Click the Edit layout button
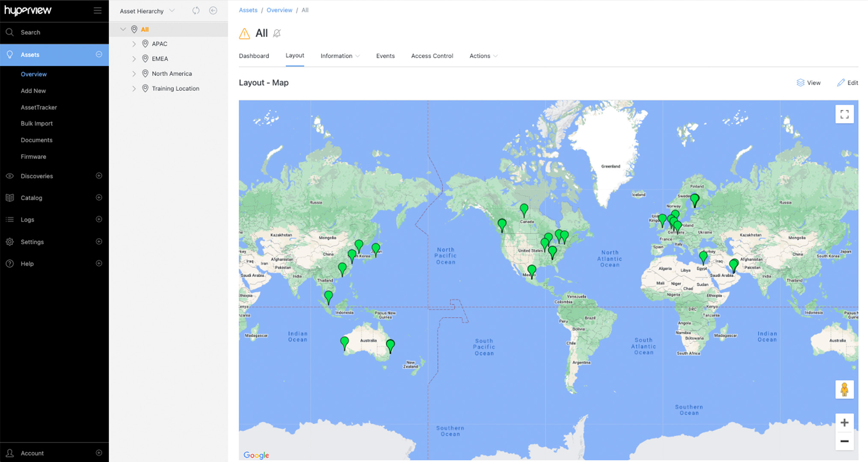868x462 pixels. 847,83
